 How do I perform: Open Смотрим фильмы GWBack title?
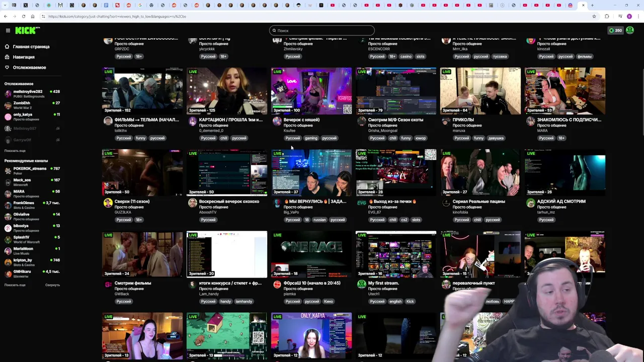click(133, 283)
